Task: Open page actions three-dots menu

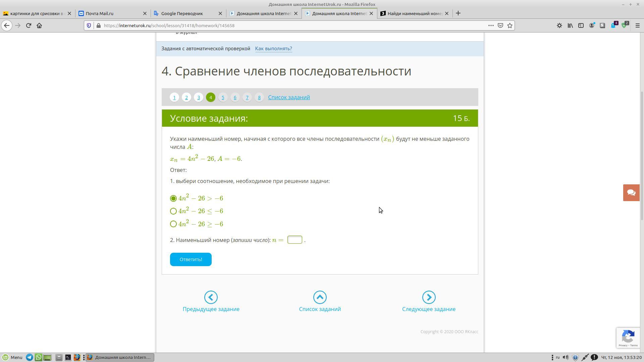Action: 491,25
